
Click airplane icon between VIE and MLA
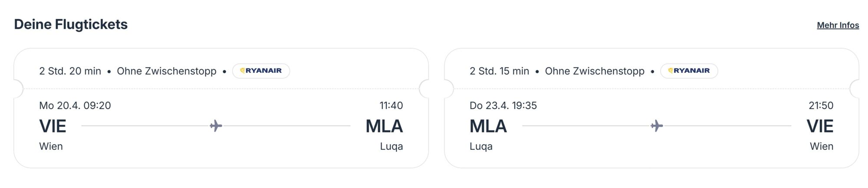pos(216,126)
